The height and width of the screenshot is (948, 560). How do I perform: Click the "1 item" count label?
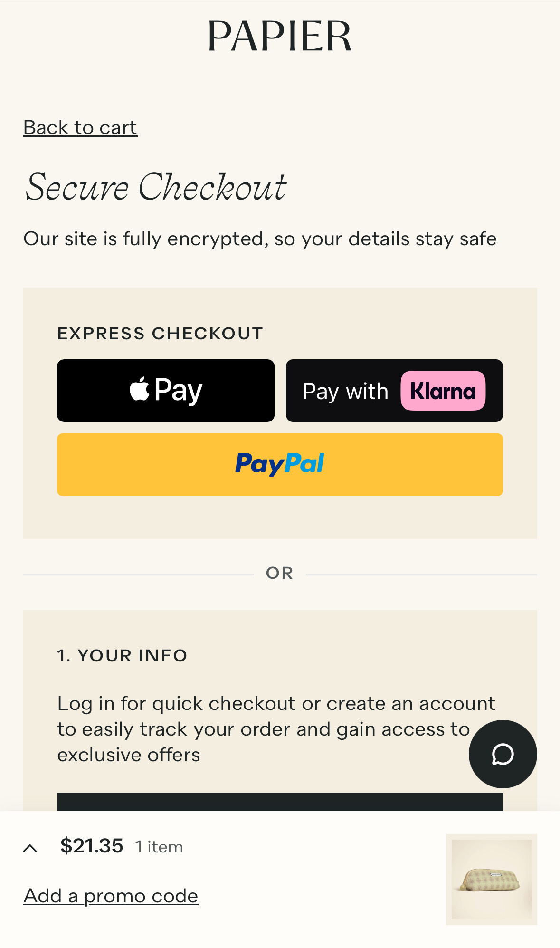pos(159,847)
